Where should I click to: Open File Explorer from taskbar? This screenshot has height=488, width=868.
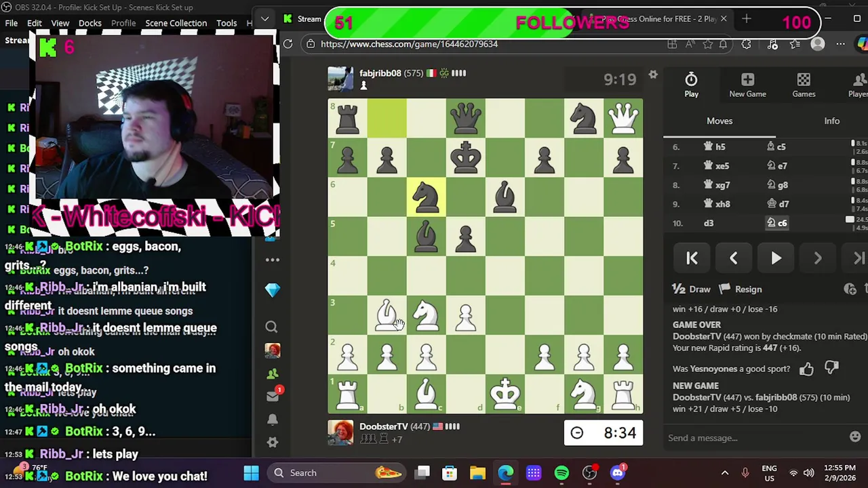click(477, 473)
